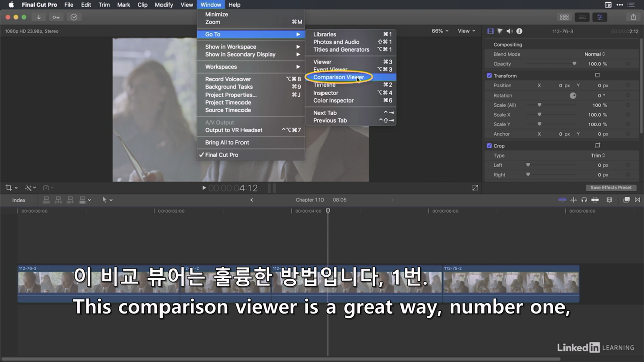This screenshot has height=362, width=644.
Task: Click the Index button
Action: [x=19, y=200]
